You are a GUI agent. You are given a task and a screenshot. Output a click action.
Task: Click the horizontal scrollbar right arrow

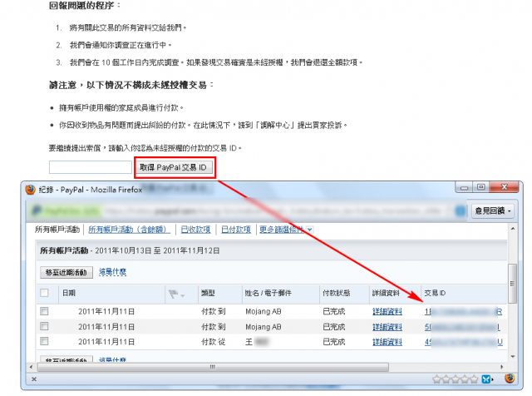[502, 367]
